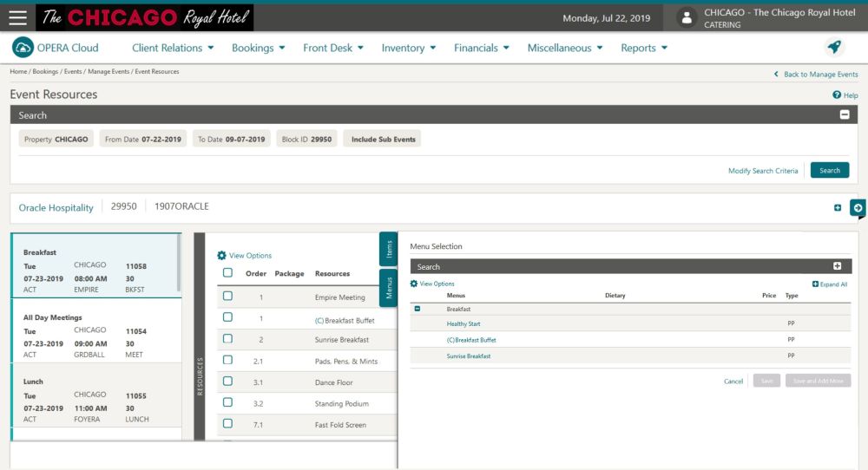
Task: Click the Resources View Options gear icon
Action: [x=221, y=256]
